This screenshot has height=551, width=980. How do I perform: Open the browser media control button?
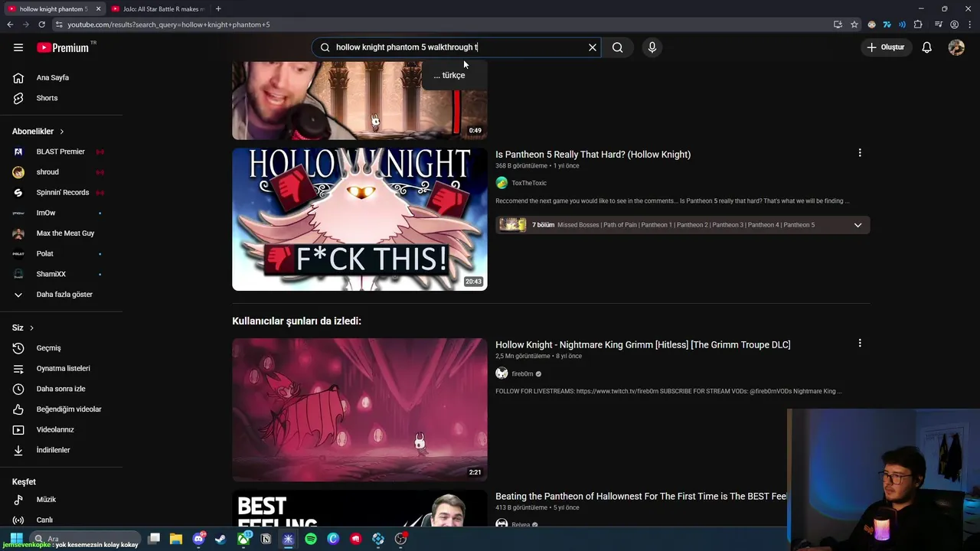coord(939,24)
